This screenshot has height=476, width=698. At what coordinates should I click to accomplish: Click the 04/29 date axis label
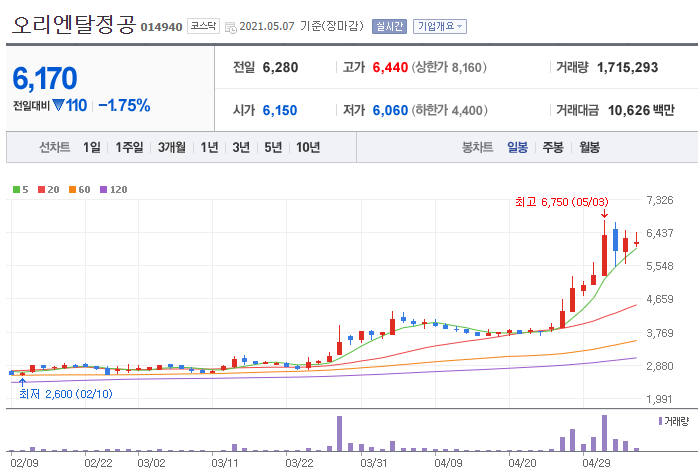(x=597, y=463)
